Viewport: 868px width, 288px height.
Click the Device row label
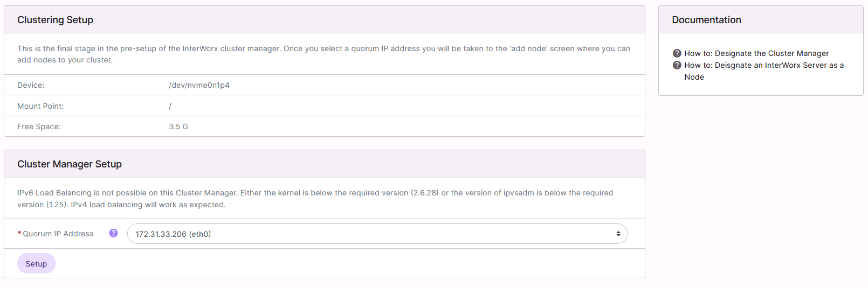(x=31, y=85)
